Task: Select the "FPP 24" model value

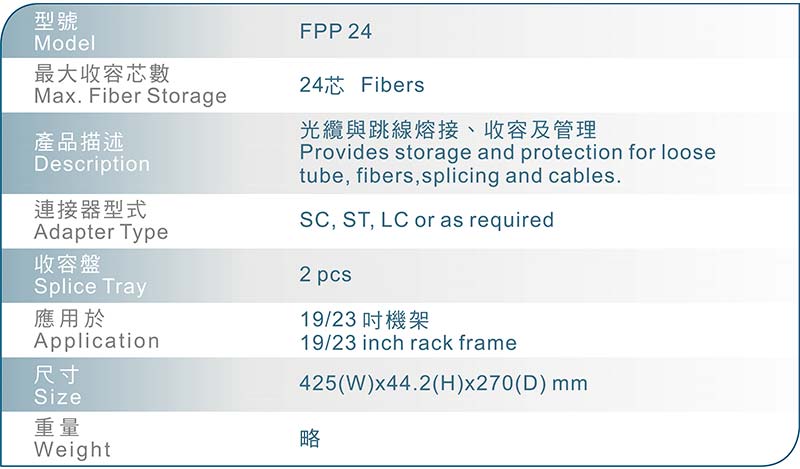Action: click(335, 32)
